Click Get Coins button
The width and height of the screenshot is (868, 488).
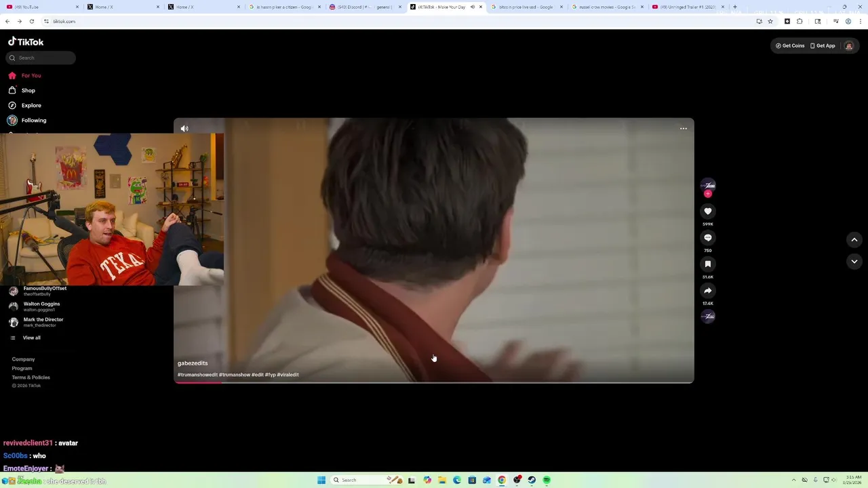point(790,45)
